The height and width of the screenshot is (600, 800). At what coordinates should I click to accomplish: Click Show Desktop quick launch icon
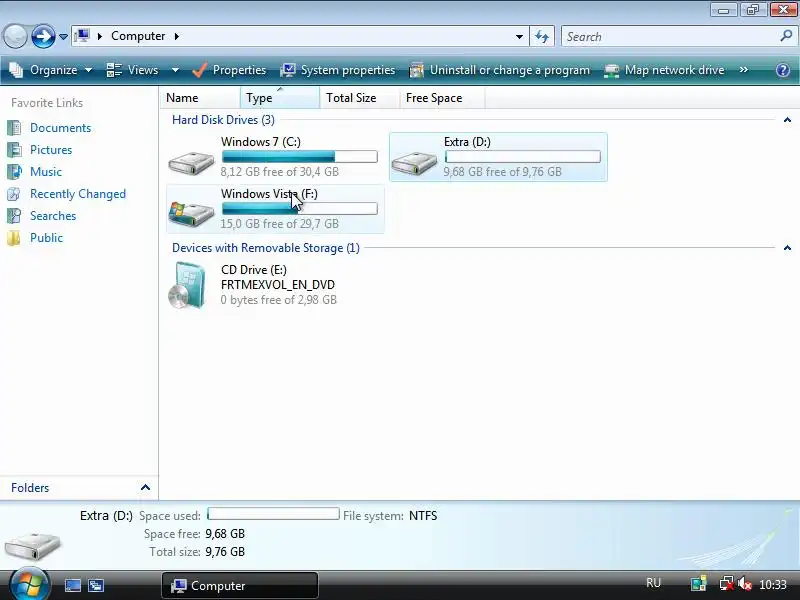click(72, 585)
